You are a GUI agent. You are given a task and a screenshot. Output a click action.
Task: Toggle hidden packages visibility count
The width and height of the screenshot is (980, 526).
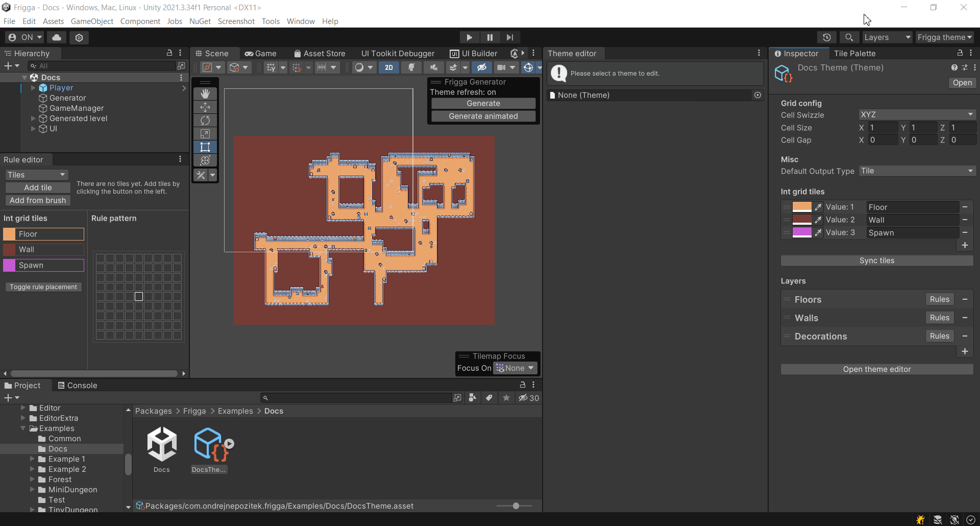(529, 398)
